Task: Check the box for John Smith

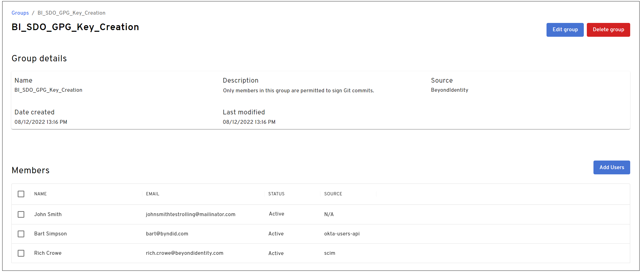Action: pos(21,214)
